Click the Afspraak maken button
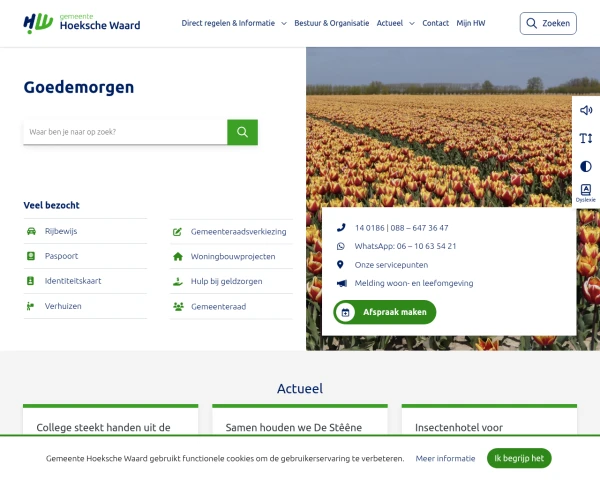This screenshot has width=600, height=480. tap(385, 312)
